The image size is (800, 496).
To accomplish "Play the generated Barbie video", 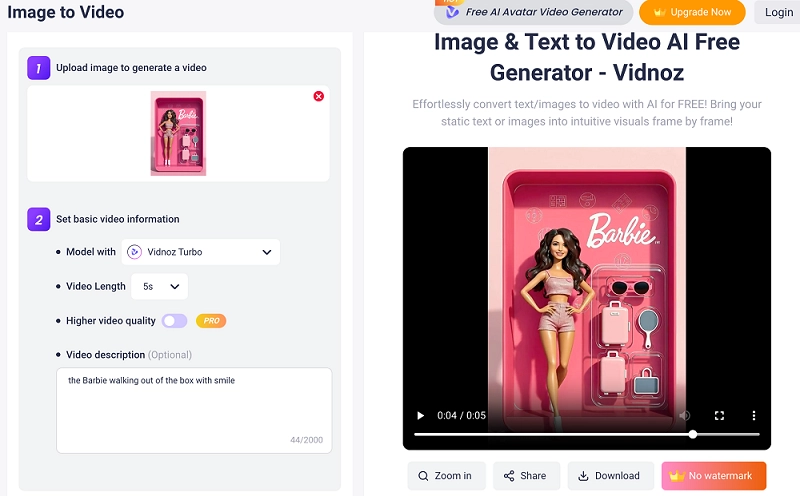I will (420, 415).
